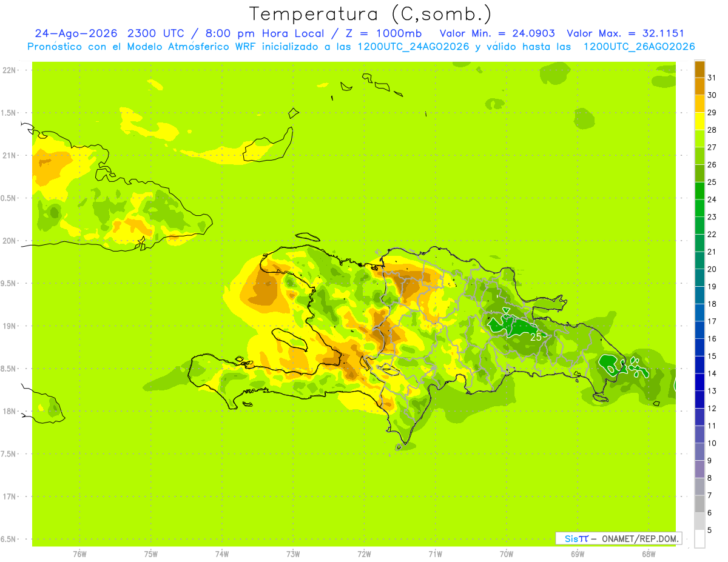Select the '1200UTC_24AGO2026' initialization time
728x562 pixels.
click(410, 47)
